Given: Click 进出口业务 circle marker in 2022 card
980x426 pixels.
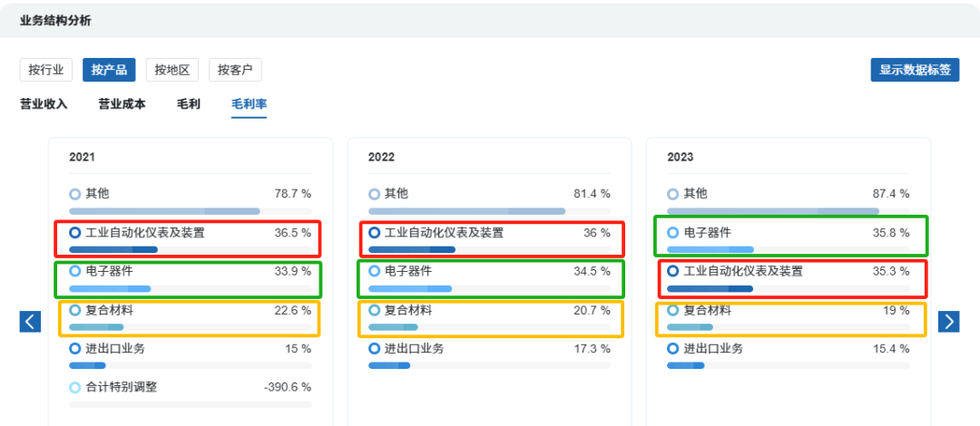Looking at the screenshot, I should (x=375, y=349).
